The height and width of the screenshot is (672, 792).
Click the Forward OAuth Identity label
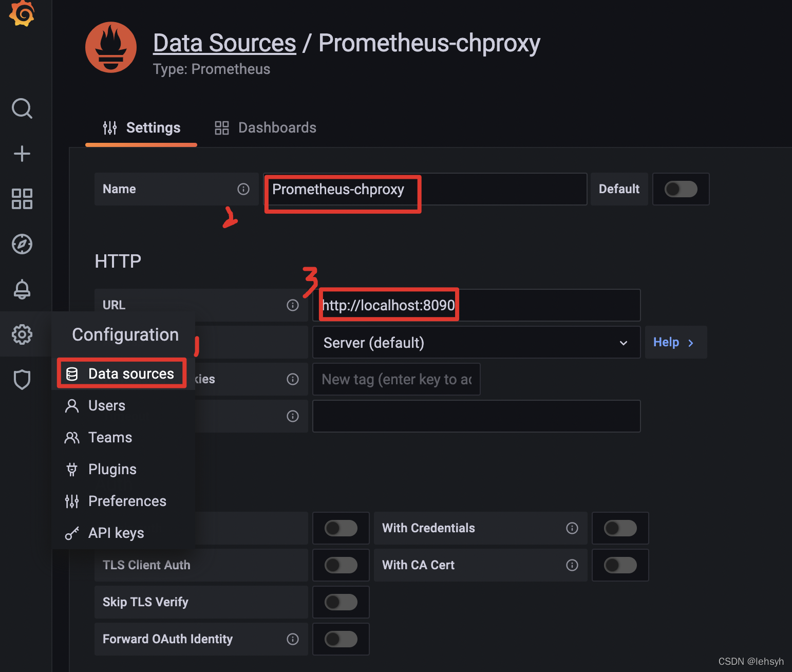click(167, 639)
